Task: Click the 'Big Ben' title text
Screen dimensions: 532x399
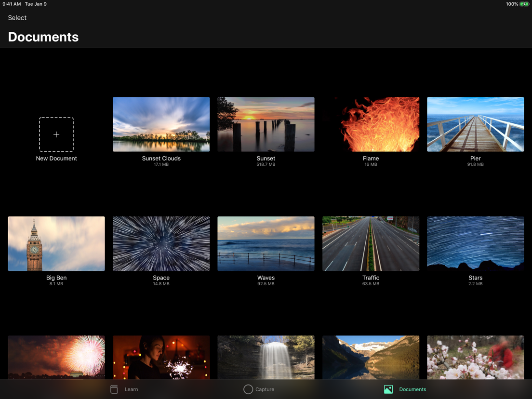Action: coord(56,278)
